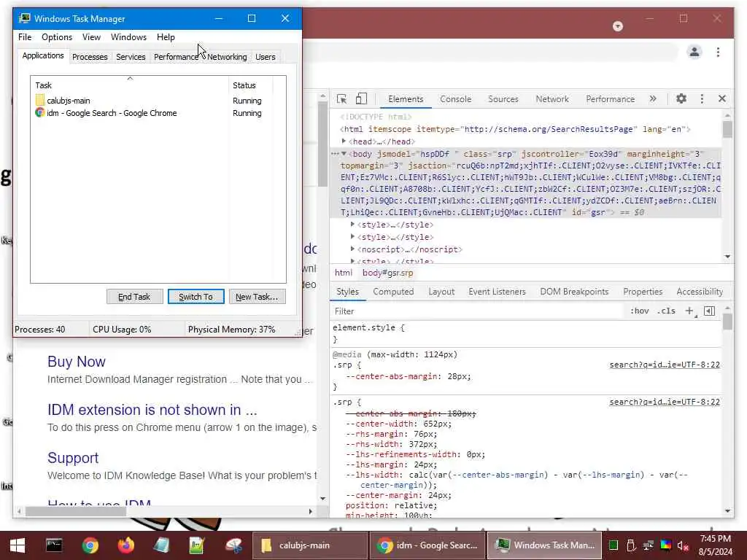Screen dimensions: 747x560
Task: Open the File menu in Task Manager
Action: pyautogui.click(x=25, y=37)
